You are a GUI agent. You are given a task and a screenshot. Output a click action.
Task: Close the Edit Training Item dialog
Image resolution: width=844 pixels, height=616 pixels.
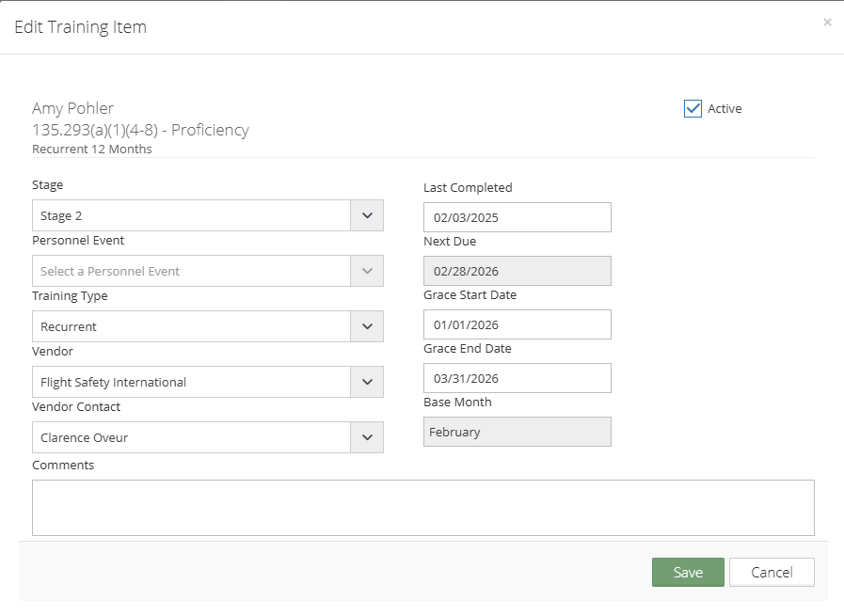(827, 22)
